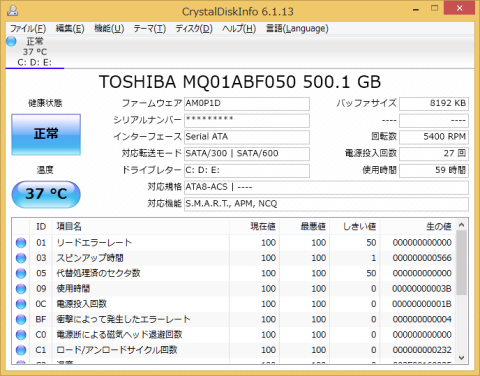
Task: Click the standard field ATA8-ACS
Action: coord(326,187)
